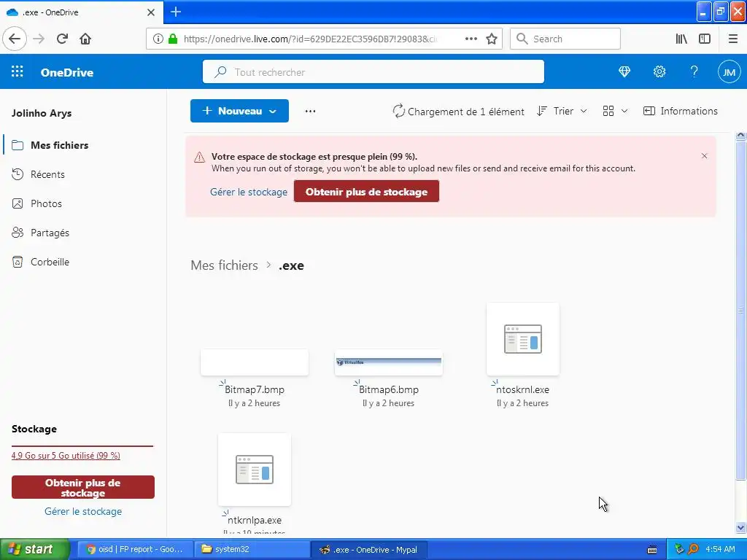Toggle the browser sidebar icon
Image resolution: width=747 pixels, height=560 pixels.
click(x=705, y=39)
